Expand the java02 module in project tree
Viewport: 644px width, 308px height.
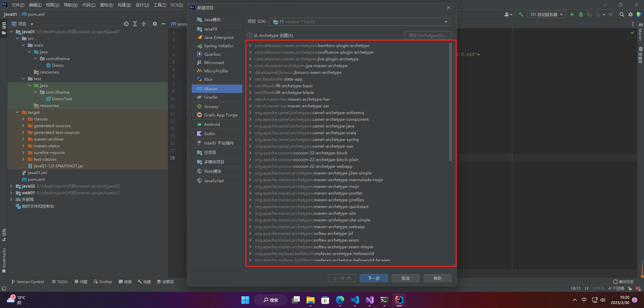[x=11, y=186]
